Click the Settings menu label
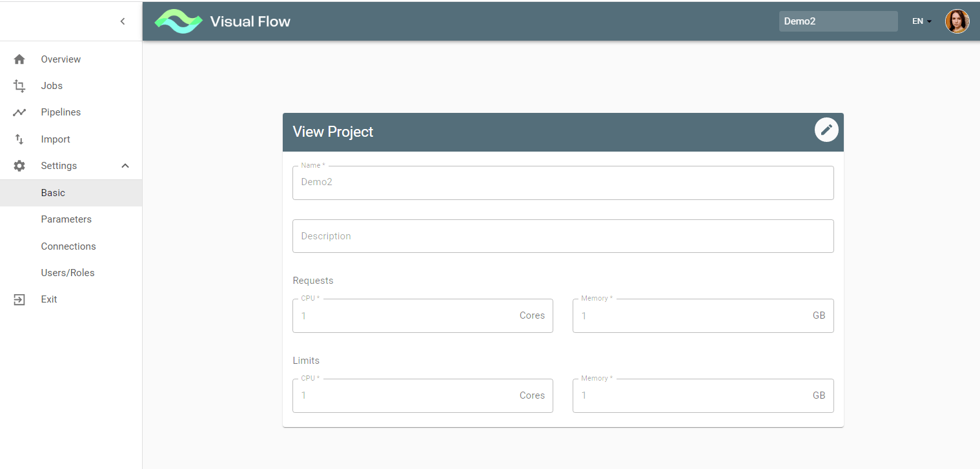 (59, 166)
